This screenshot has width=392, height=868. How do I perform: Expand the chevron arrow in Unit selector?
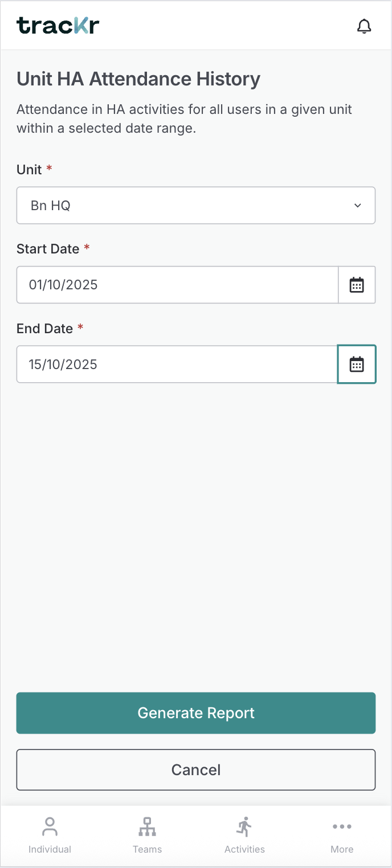[358, 206]
